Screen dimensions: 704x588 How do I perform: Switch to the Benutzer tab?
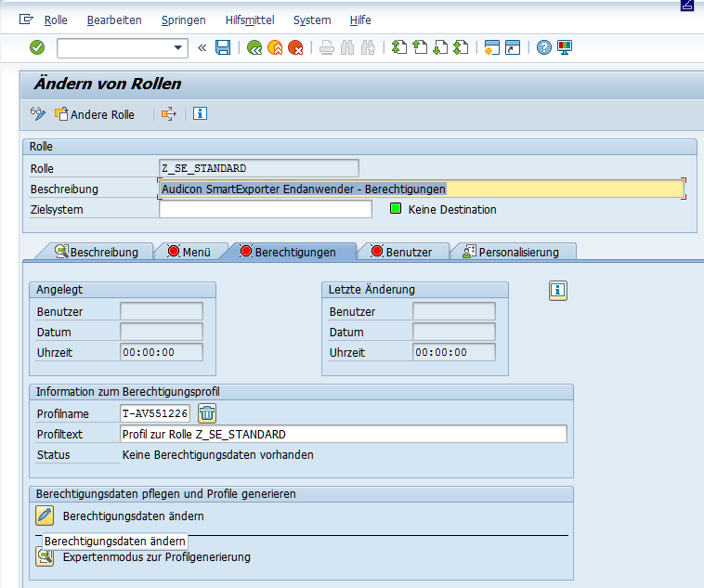click(x=402, y=252)
